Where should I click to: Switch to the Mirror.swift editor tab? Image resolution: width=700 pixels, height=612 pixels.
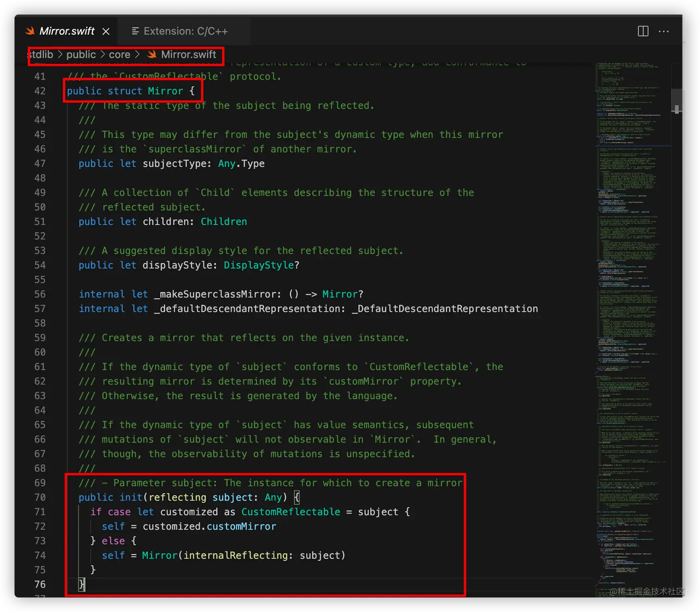click(x=67, y=31)
